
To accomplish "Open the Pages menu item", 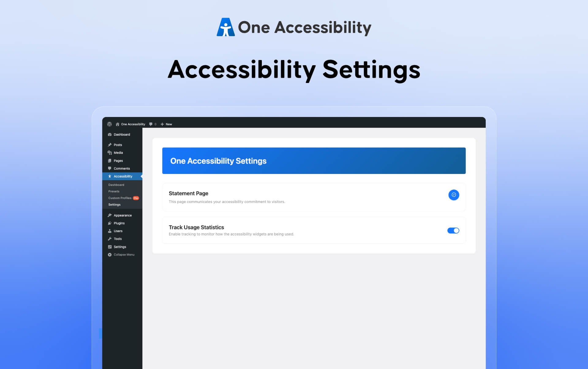I will [118, 161].
